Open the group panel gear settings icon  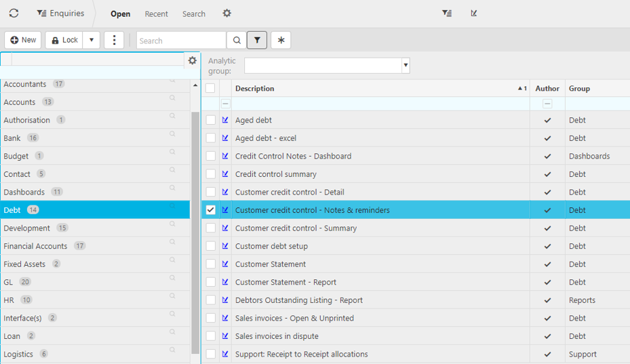[193, 60]
